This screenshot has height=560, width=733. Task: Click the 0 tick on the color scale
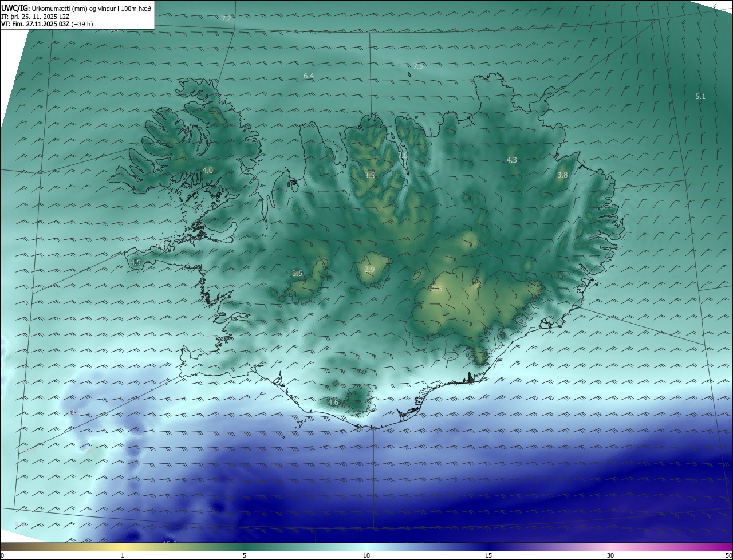coord(2,555)
